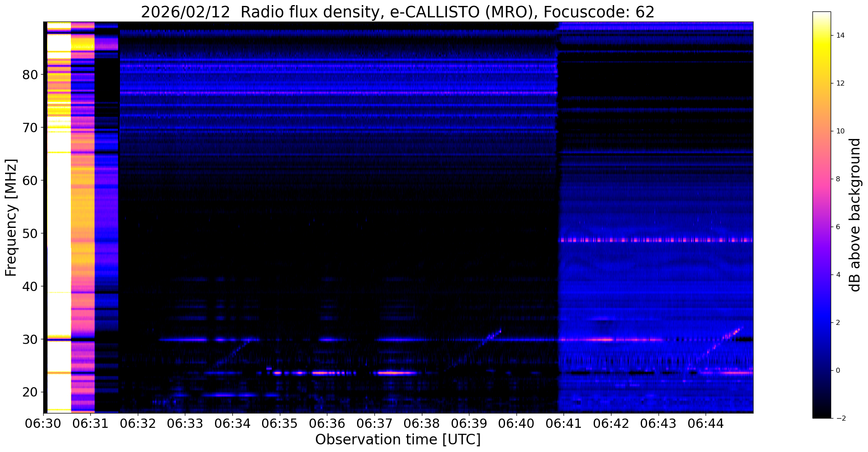
Task: Click the 80 MHz frequency tick label
Action: point(30,75)
